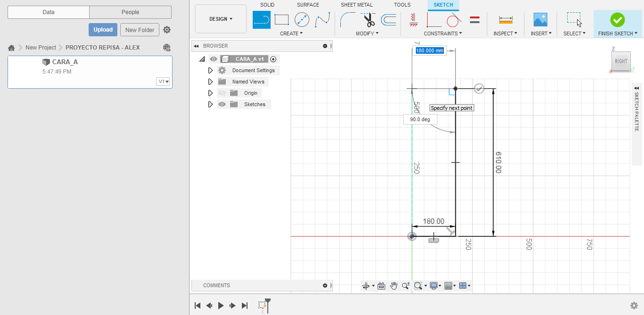The height and width of the screenshot is (315, 644).
Task: Select the Line sketch tool
Action: 262,20
